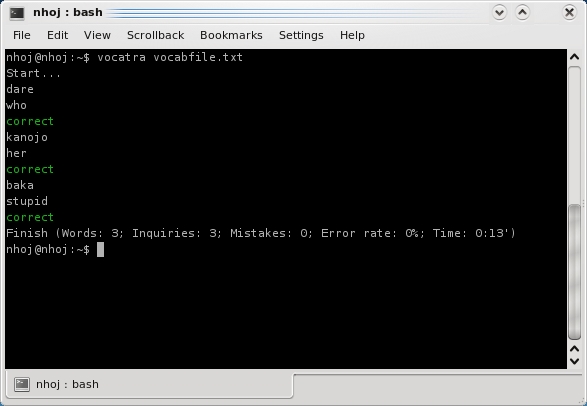Click the scrollbar track above the handle
587x406 pixels.
(575, 135)
